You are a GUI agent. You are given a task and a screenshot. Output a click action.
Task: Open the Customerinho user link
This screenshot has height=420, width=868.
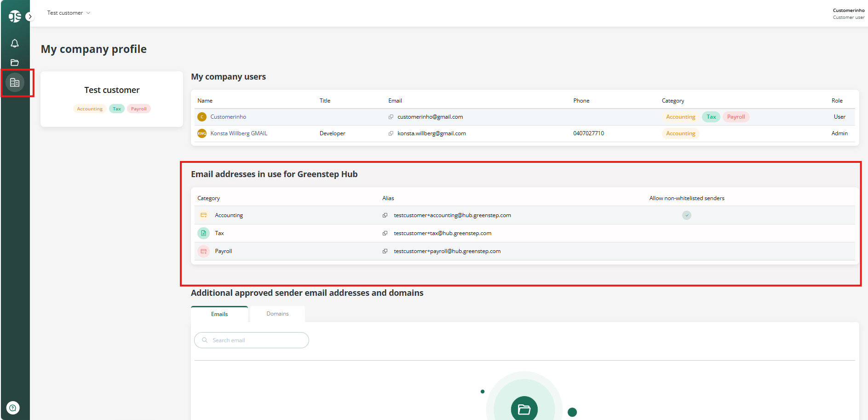pos(228,117)
